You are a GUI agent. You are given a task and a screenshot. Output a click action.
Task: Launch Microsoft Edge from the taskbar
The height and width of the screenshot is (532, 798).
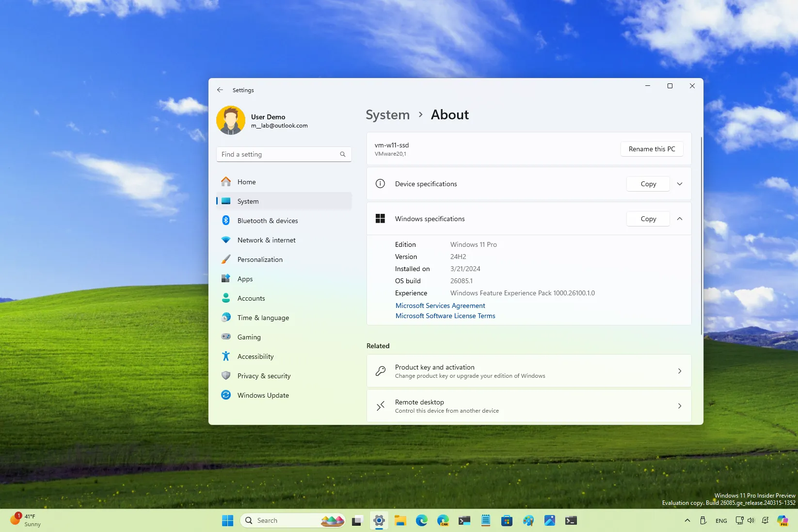click(x=421, y=520)
